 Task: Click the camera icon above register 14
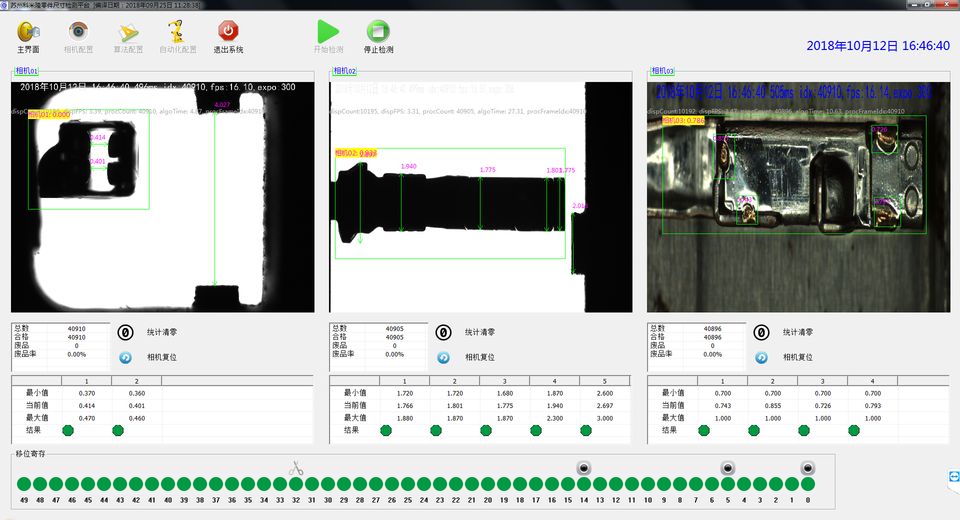[583, 468]
